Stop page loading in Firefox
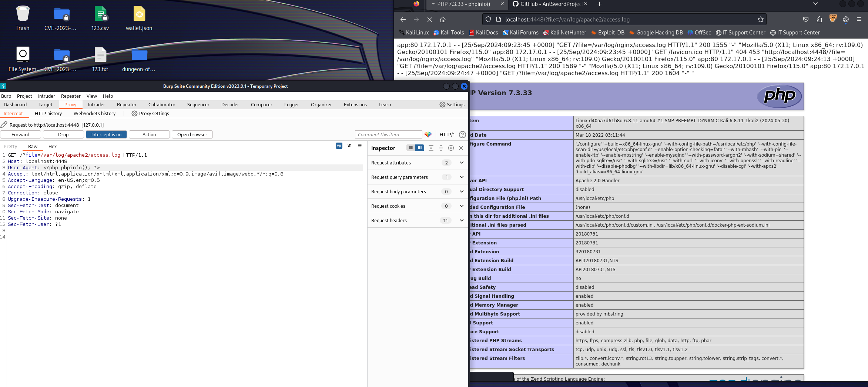The width and height of the screenshot is (868, 387). [x=430, y=19]
